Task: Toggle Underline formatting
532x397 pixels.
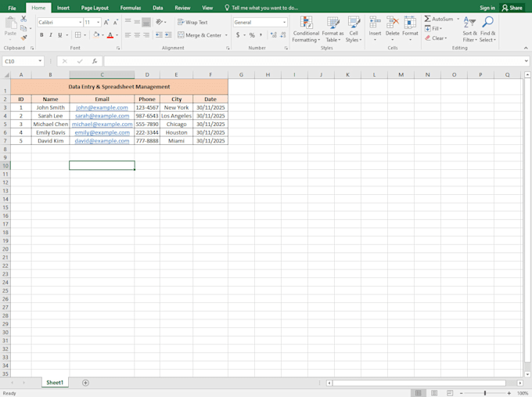Action: 60,35
